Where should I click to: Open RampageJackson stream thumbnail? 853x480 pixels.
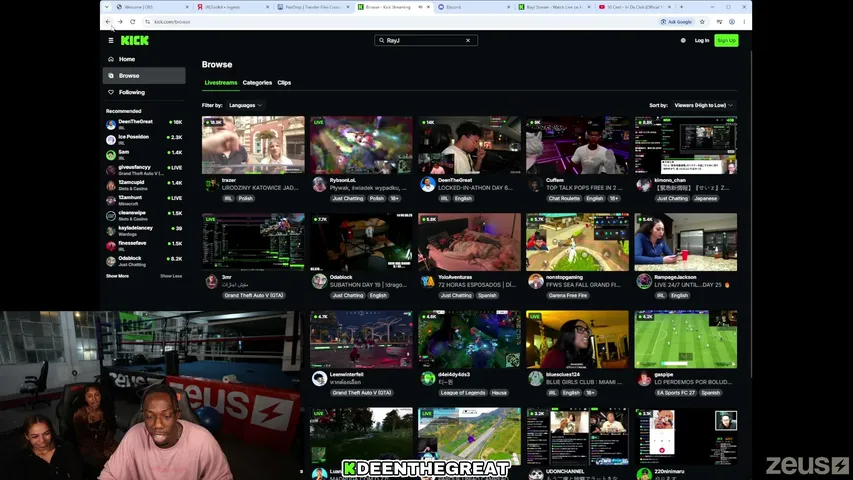point(685,242)
